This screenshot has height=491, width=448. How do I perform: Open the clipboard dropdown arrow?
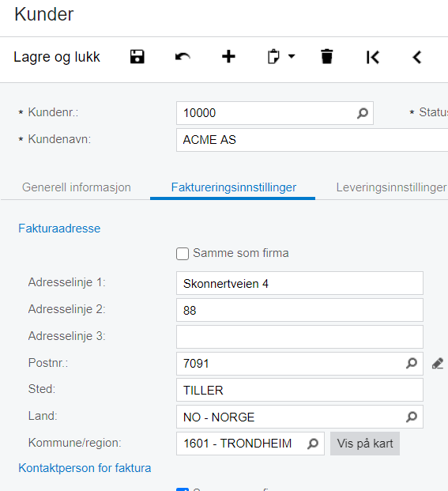[x=292, y=57]
